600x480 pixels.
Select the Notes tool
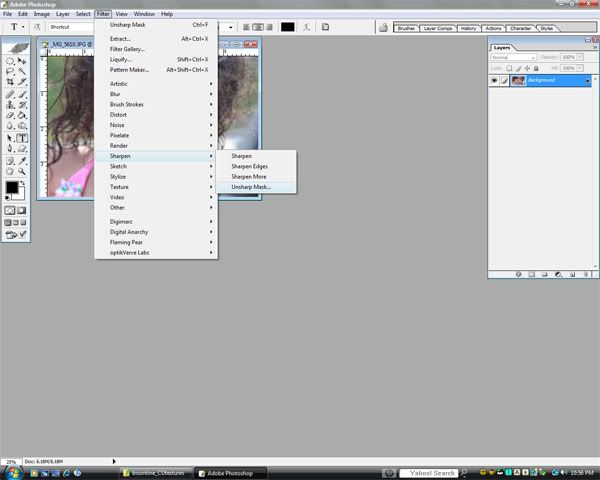click(x=10, y=161)
